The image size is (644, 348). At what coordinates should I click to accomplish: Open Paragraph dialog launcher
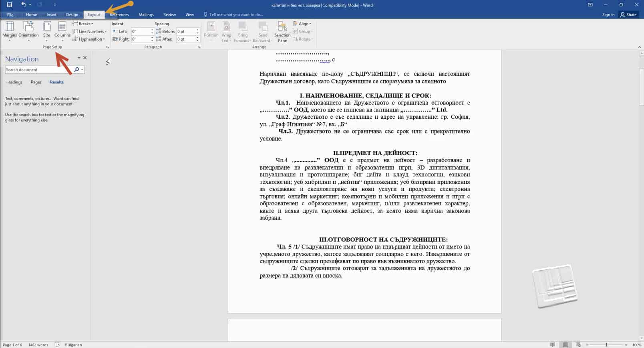click(199, 47)
